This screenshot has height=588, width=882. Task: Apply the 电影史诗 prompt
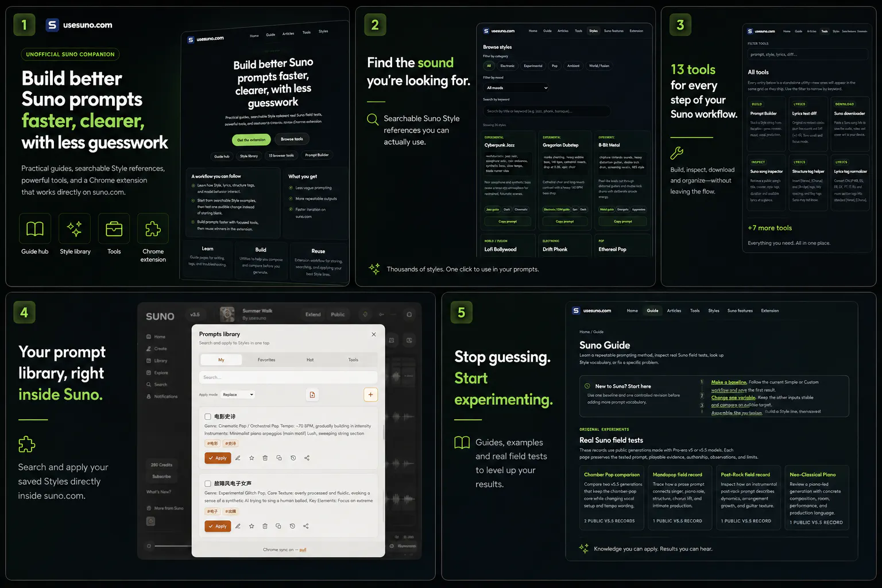pyautogui.click(x=218, y=458)
